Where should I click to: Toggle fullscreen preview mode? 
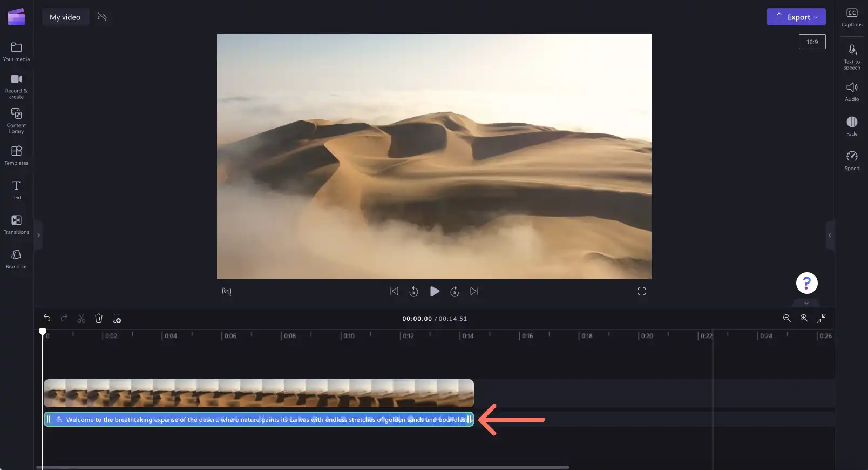point(642,291)
